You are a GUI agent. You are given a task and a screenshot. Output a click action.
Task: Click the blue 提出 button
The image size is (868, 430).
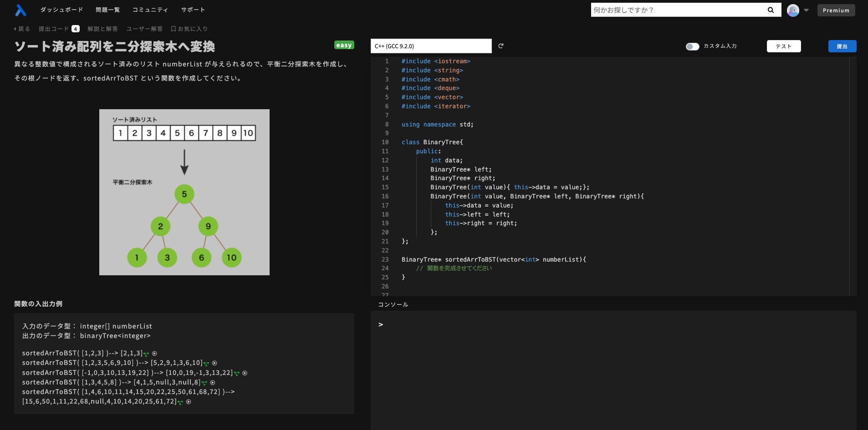[x=842, y=46]
